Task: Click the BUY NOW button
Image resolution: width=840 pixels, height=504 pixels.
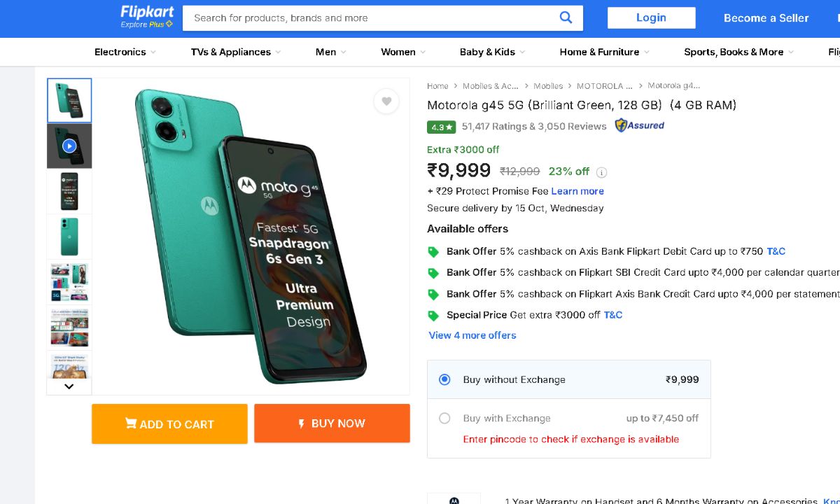Action: point(332,423)
